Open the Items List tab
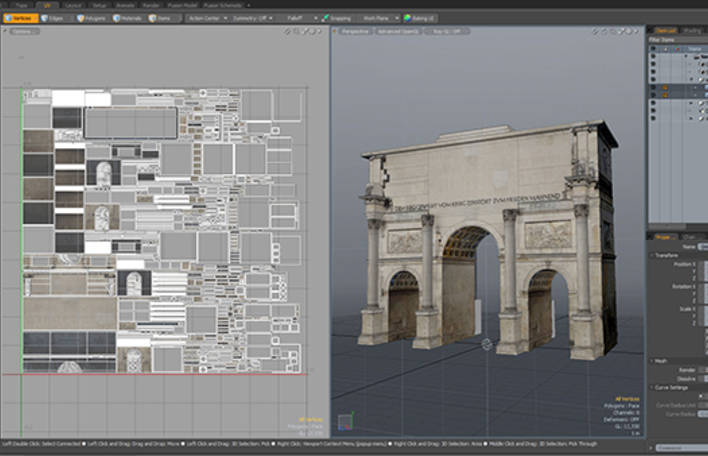708x456 pixels. (x=665, y=31)
